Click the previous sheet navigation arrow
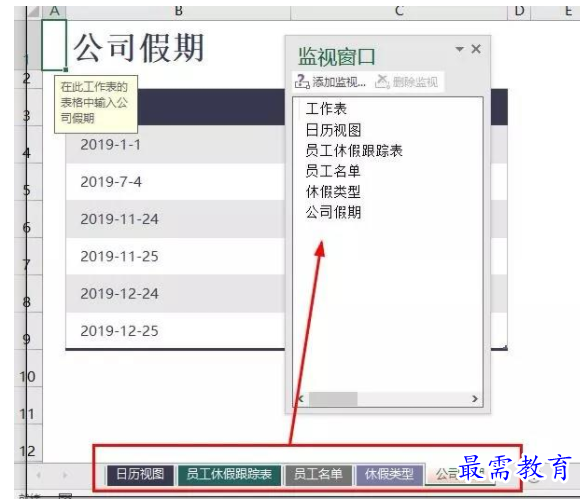The width and height of the screenshot is (580, 499). point(38,475)
